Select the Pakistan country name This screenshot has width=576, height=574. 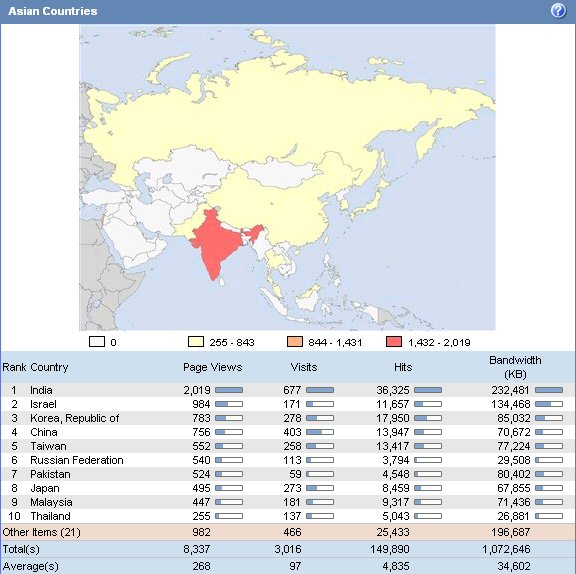50,474
